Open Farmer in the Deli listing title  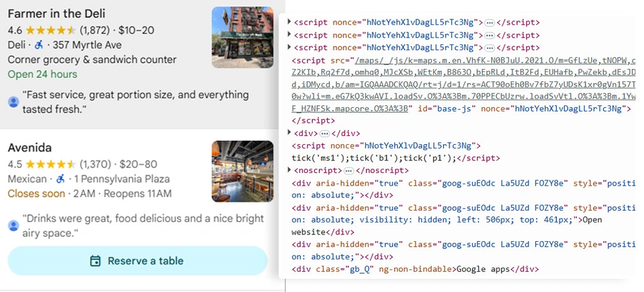coord(56,14)
